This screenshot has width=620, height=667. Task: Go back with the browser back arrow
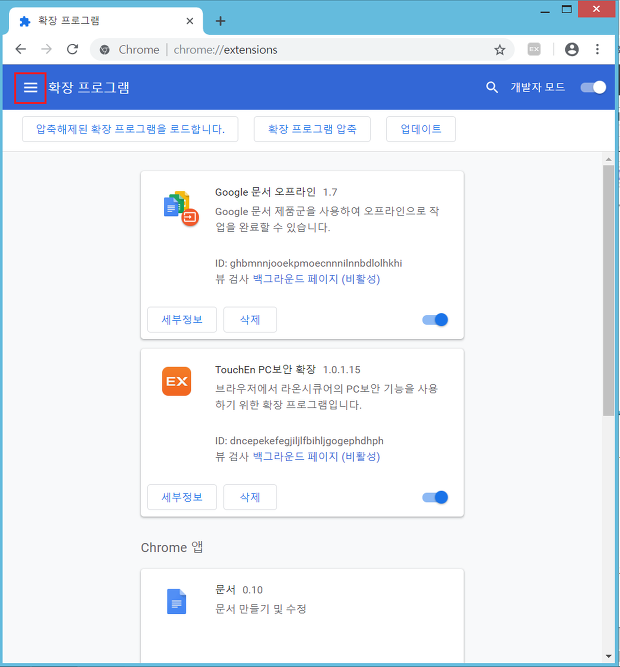(21, 49)
